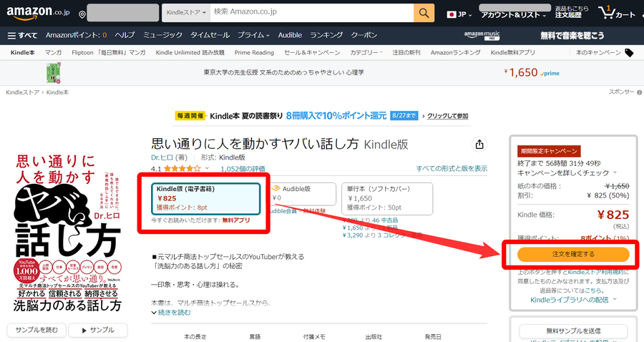Viewport: 644px width, 342px height.
Task: Click 注文を確定する button
Action: click(x=573, y=254)
